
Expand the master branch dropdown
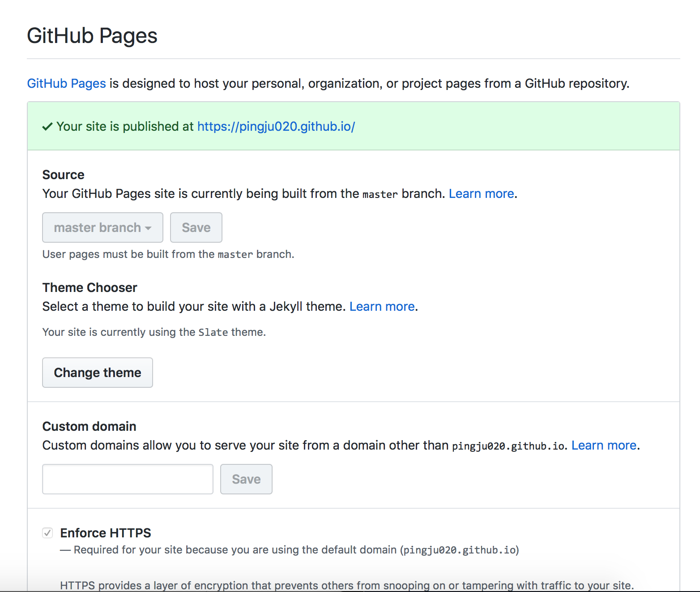102,227
